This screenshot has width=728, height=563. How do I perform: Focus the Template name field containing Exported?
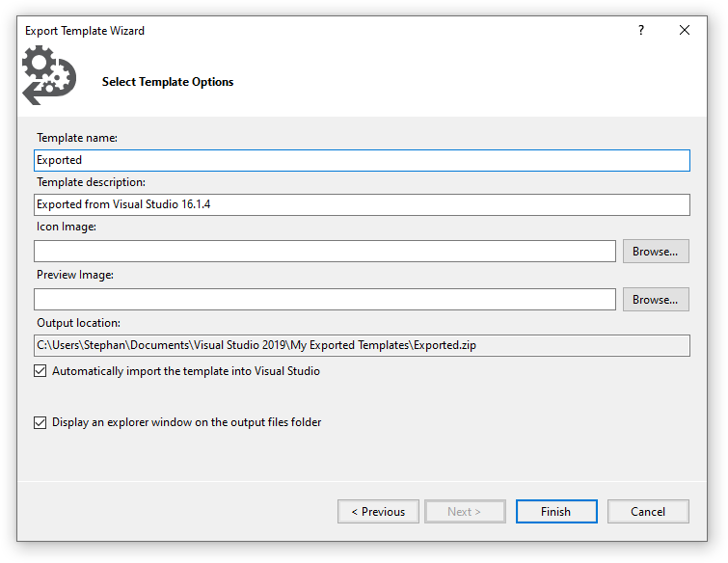tap(362, 160)
